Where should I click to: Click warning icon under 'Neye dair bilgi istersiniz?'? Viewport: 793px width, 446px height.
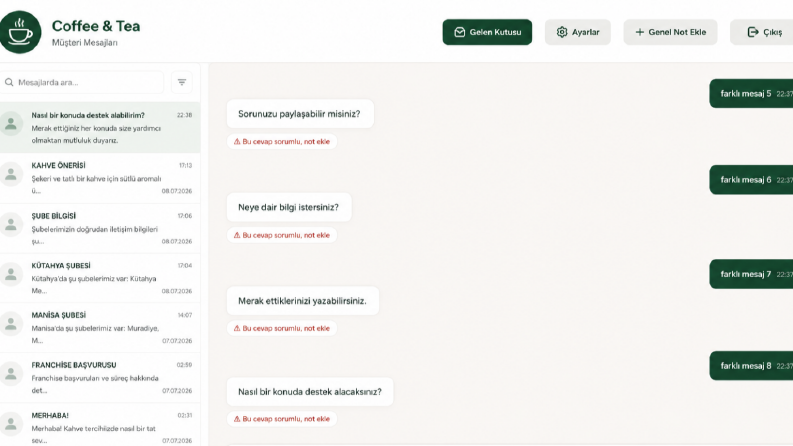(x=237, y=235)
